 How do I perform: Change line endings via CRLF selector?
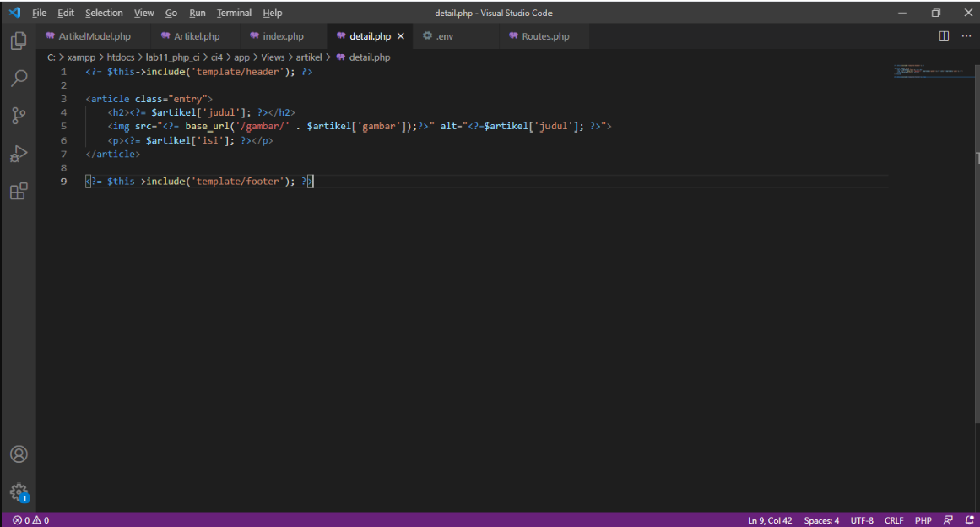click(x=894, y=520)
